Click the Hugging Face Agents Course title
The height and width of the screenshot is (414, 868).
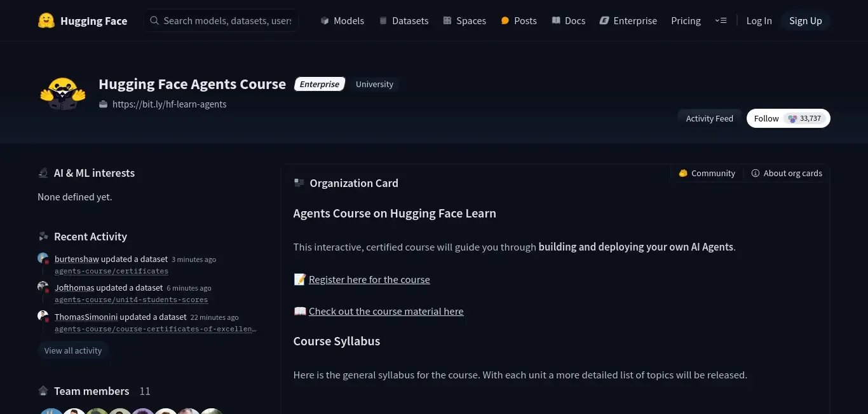(x=192, y=84)
